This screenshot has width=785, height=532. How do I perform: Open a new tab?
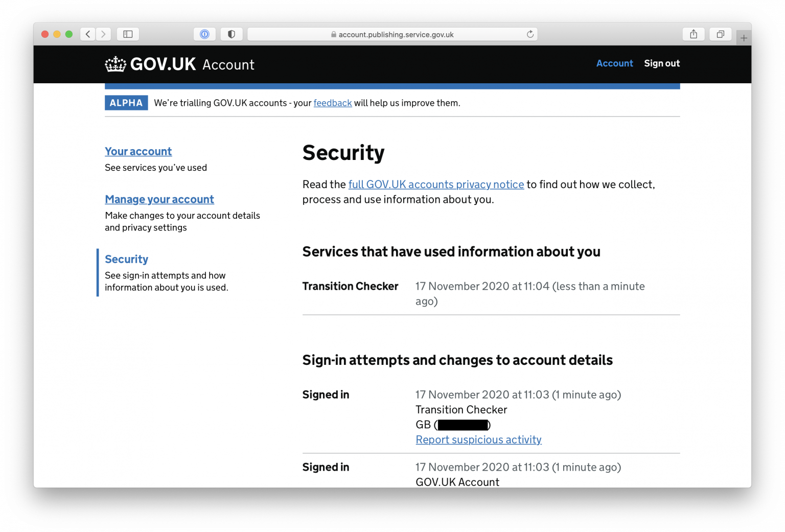click(744, 38)
